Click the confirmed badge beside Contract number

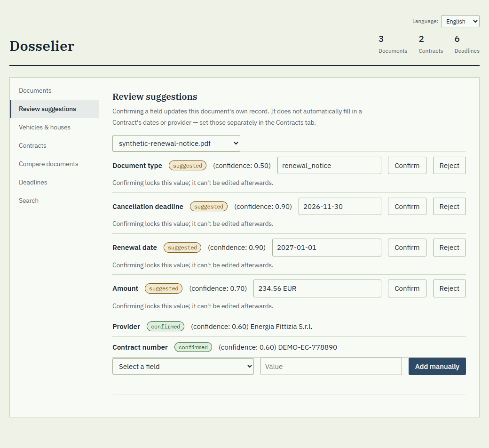pyautogui.click(x=193, y=347)
